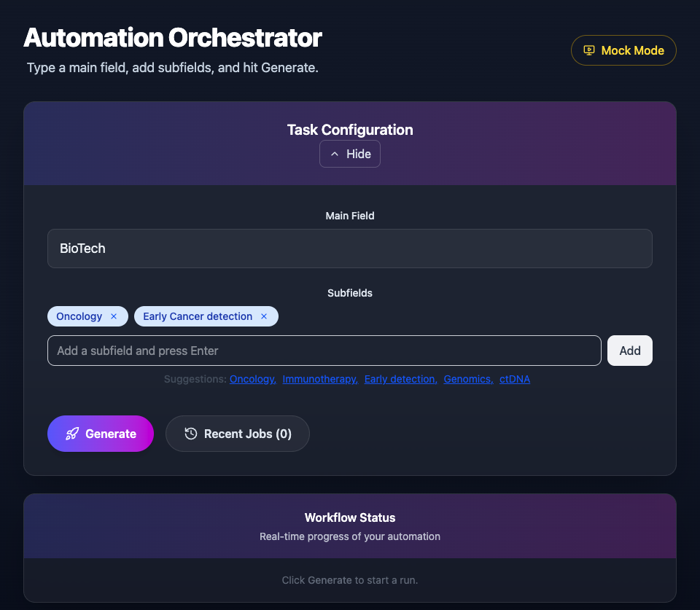Click the Add button for subfields
Image resolution: width=700 pixels, height=610 pixels.
(630, 351)
